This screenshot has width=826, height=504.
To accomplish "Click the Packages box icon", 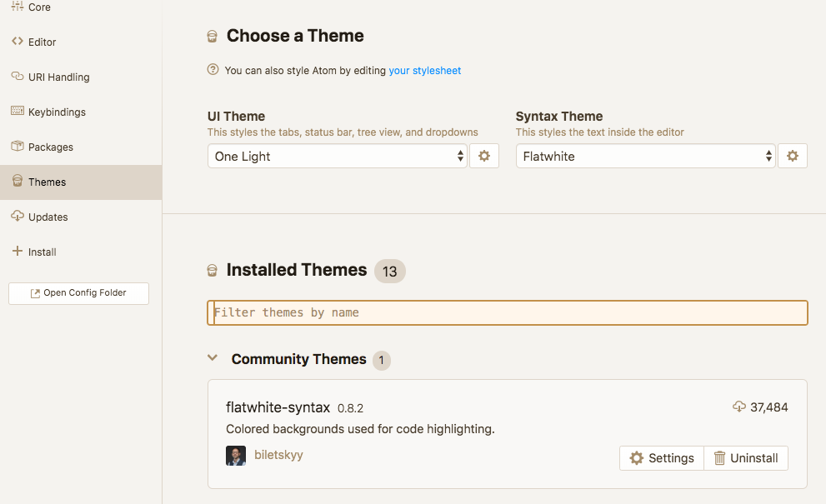I will pos(18,146).
